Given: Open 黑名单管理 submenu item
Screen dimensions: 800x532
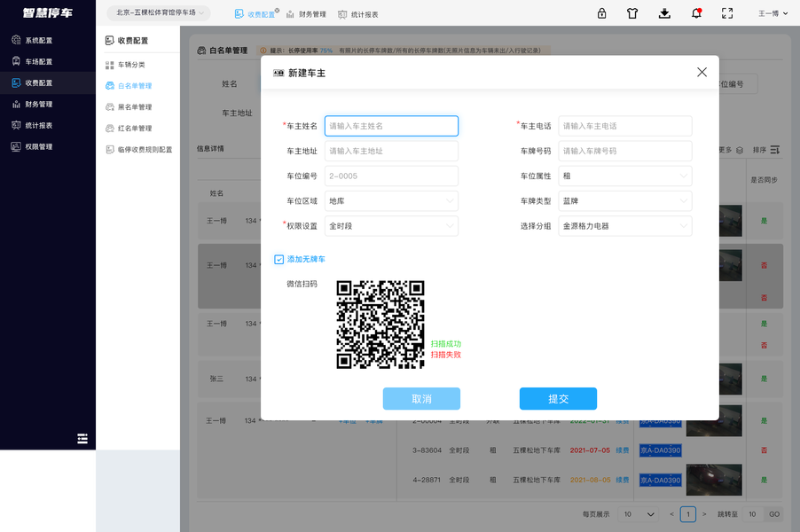Looking at the screenshot, I should pos(129,107).
